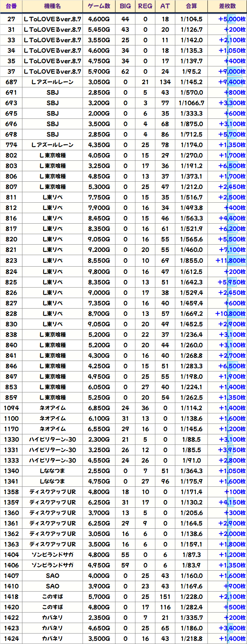Select machine number 1404 cell
Viewport: 247px width, 644px height.
pos(11,555)
